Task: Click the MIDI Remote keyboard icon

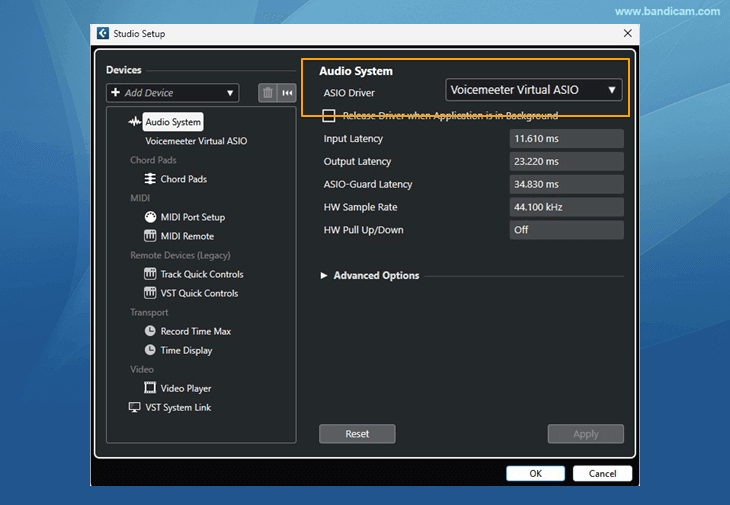Action: point(150,236)
